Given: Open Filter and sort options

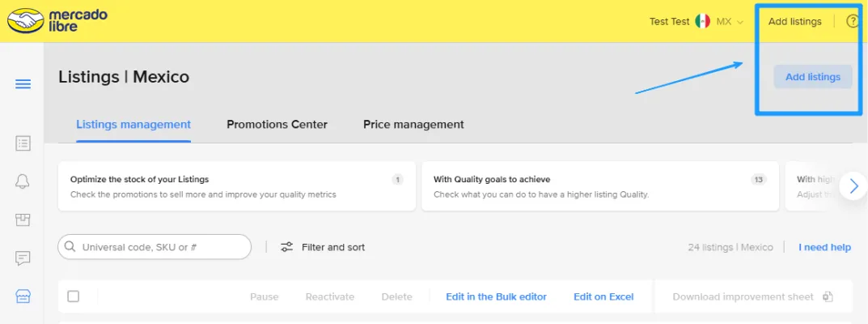Looking at the screenshot, I should point(323,247).
